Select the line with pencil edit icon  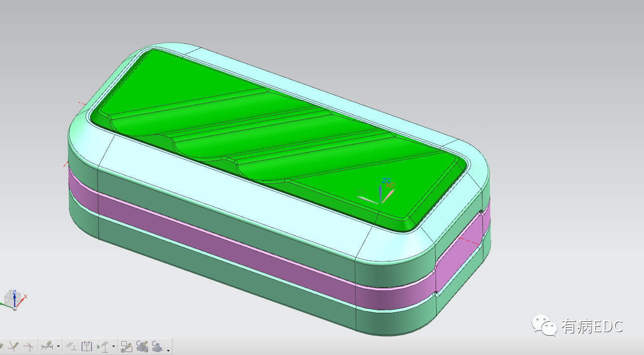tap(13, 346)
